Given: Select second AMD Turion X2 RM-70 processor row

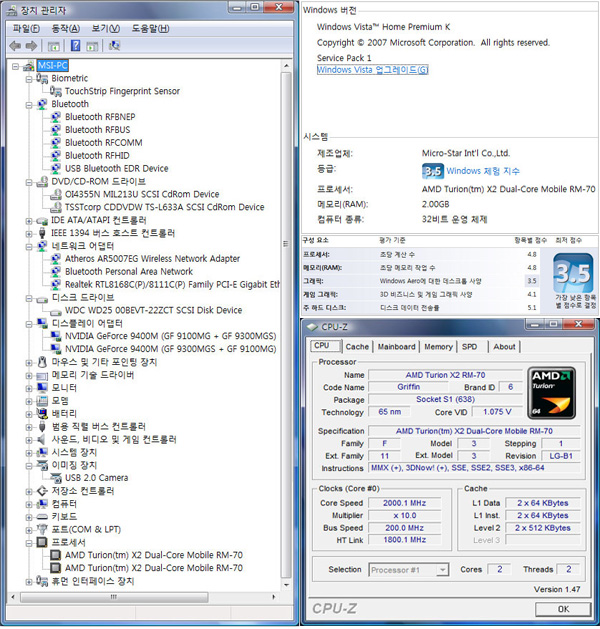Looking at the screenshot, I should (154, 568).
